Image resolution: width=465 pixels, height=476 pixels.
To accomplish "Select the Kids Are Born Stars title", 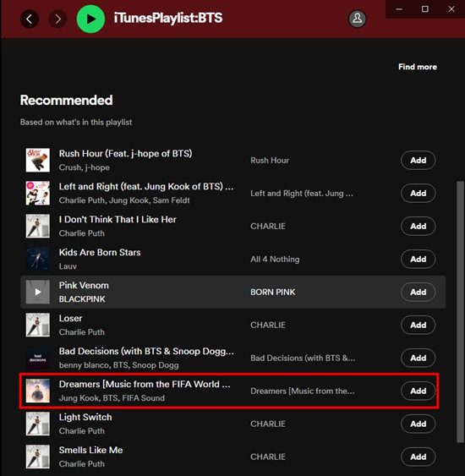I will (100, 253).
